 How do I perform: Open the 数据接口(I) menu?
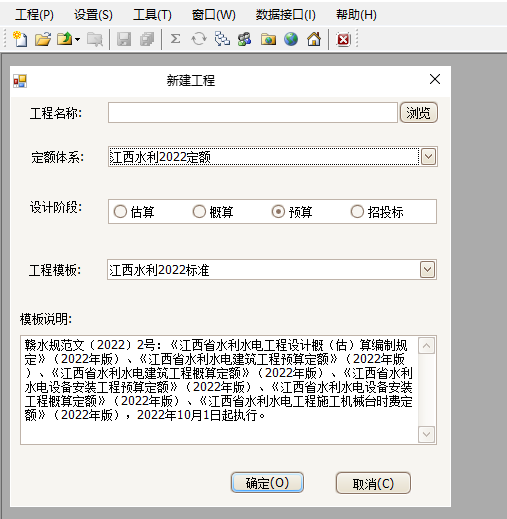pos(286,15)
